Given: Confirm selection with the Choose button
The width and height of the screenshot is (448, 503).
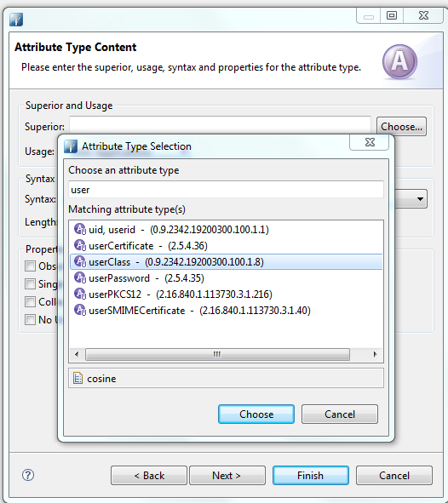Looking at the screenshot, I should [256, 414].
